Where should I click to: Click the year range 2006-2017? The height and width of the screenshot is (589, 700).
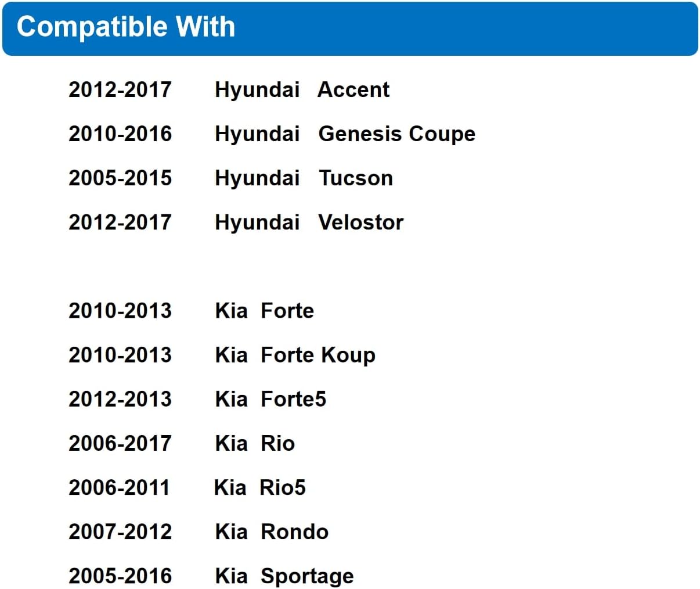[120, 443]
